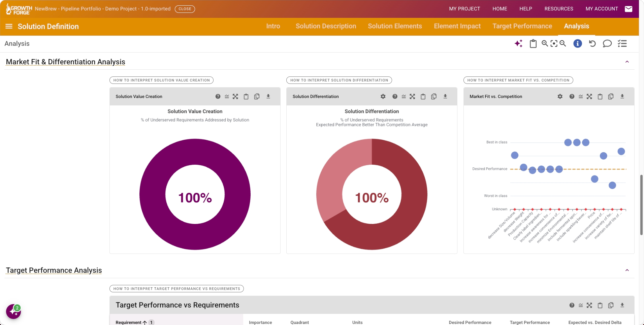Switch to the Solution Elements tab

[395, 26]
